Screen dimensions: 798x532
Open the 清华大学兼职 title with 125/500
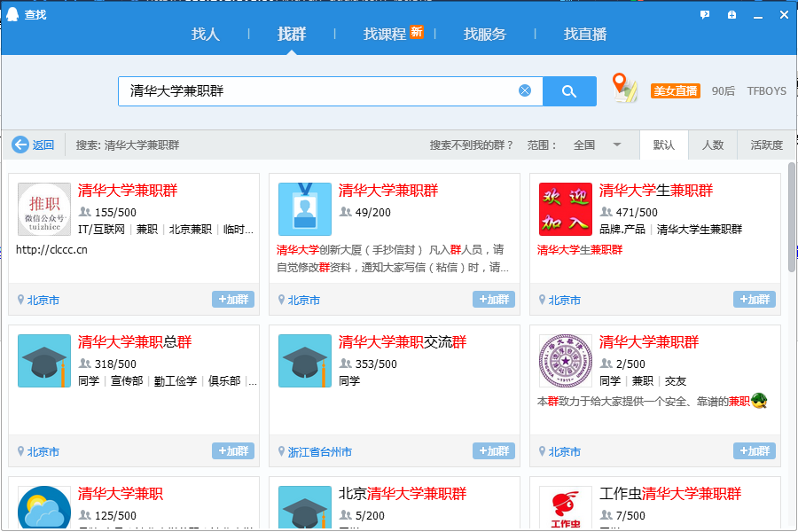121,494
